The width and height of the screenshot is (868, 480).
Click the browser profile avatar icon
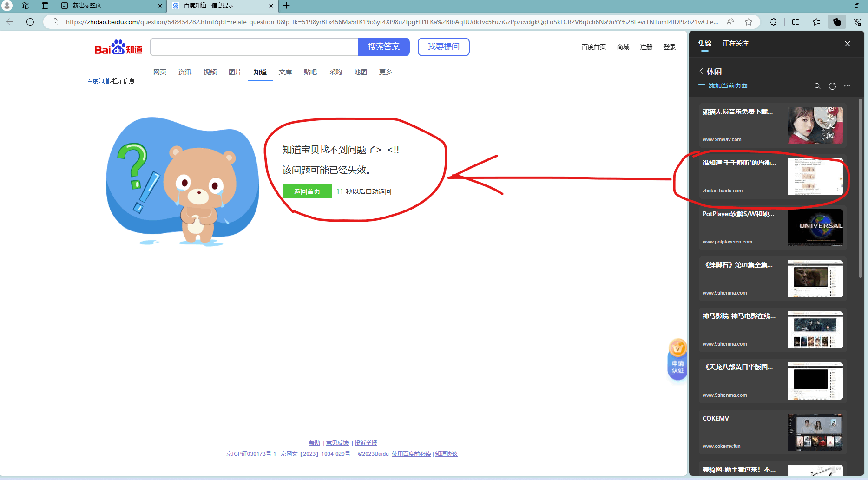7,6
